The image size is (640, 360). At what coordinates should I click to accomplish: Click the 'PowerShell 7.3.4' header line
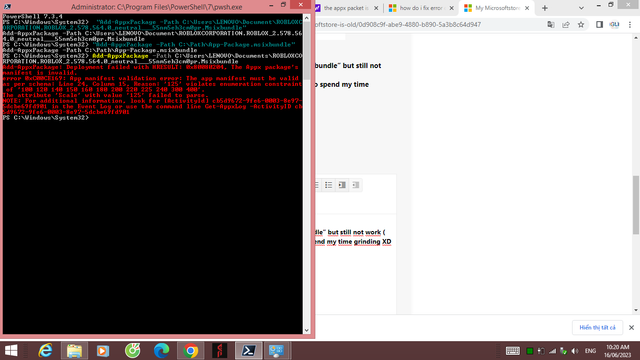pyautogui.click(x=32, y=17)
